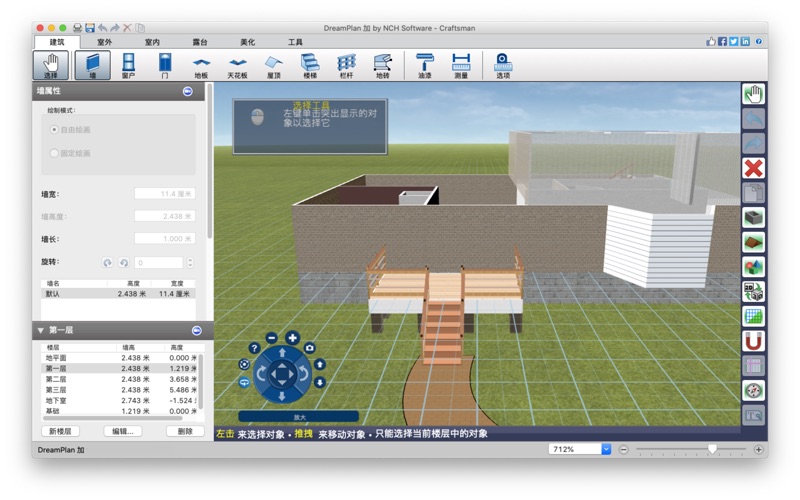800x500 pixels.
Task: Activate the 油漆 (paint) roller tool
Action: point(425,66)
